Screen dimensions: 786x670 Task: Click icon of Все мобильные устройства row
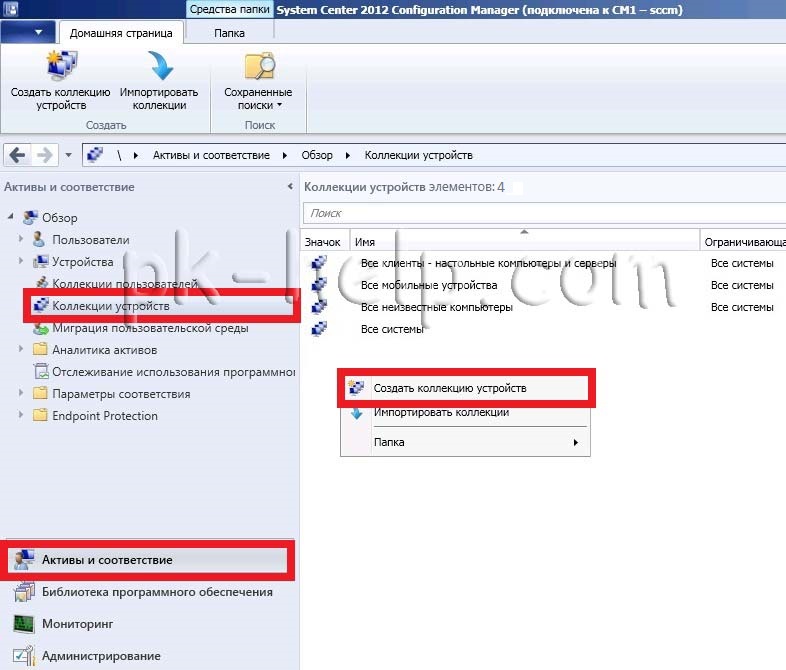[319, 285]
